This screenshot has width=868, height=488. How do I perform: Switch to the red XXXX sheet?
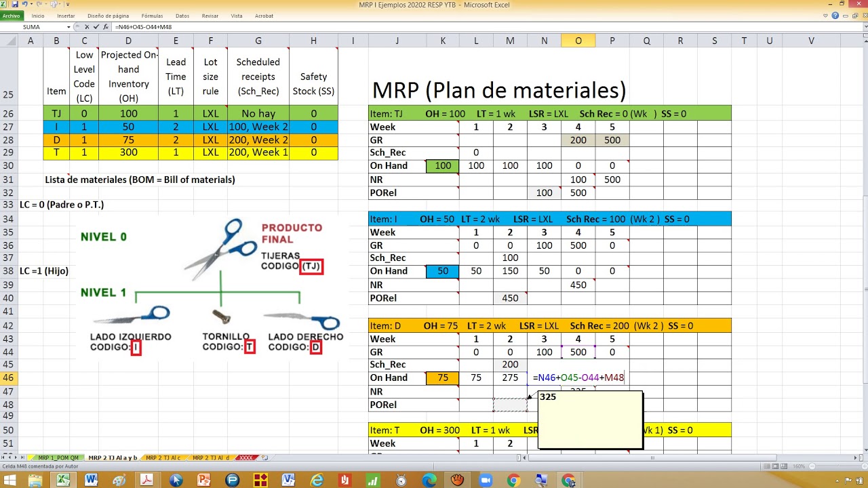(x=246, y=457)
